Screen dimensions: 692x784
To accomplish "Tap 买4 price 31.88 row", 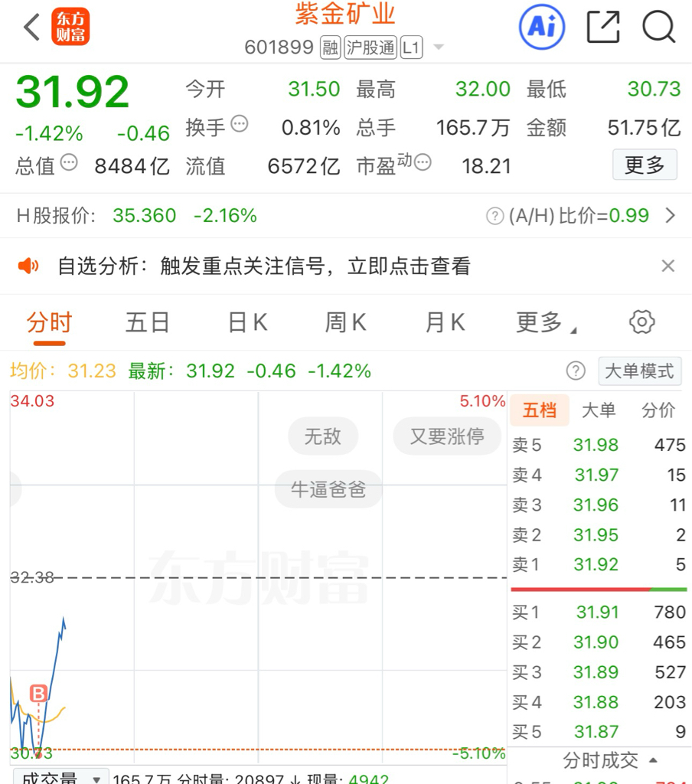I will tap(599, 702).
